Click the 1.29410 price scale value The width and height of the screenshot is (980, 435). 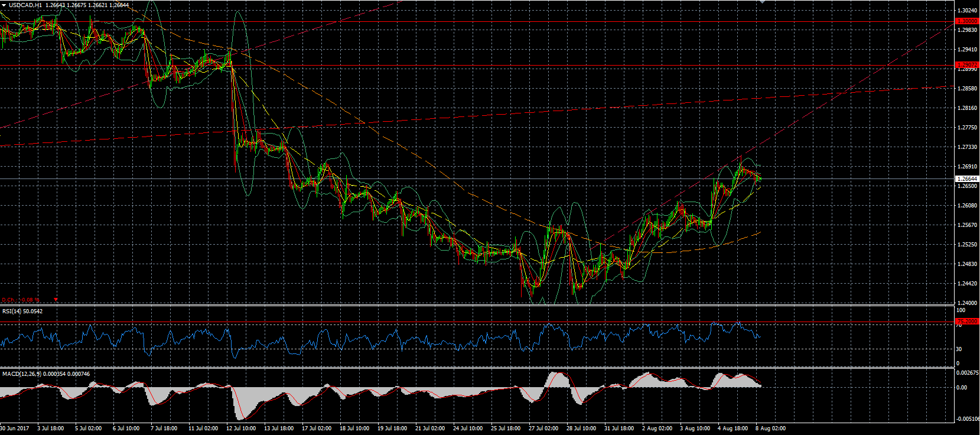pyautogui.click(x=967, y=50)
